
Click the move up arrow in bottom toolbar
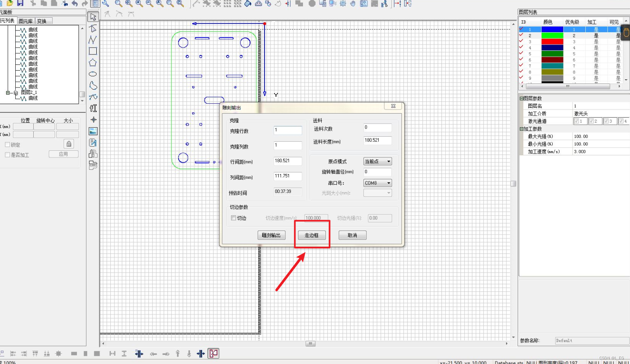click(x=178, y=354)
